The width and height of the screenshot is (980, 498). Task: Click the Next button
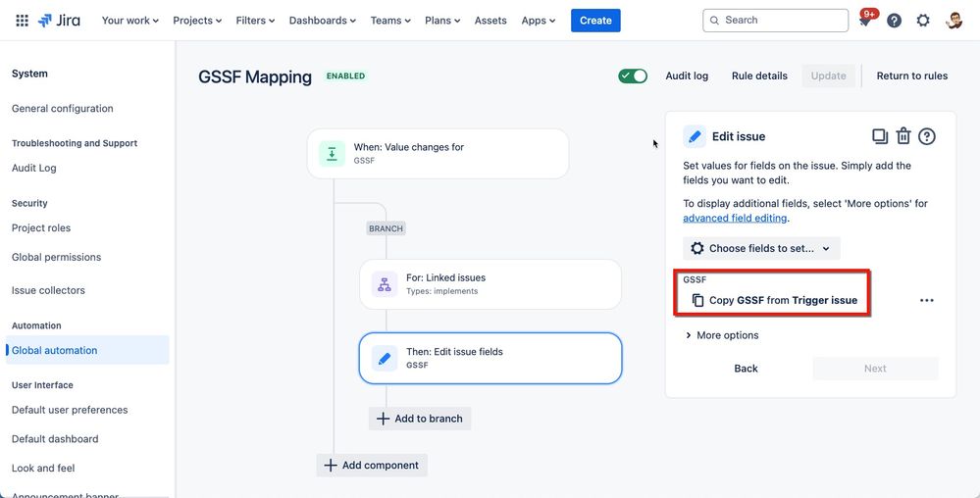[875, 369]
